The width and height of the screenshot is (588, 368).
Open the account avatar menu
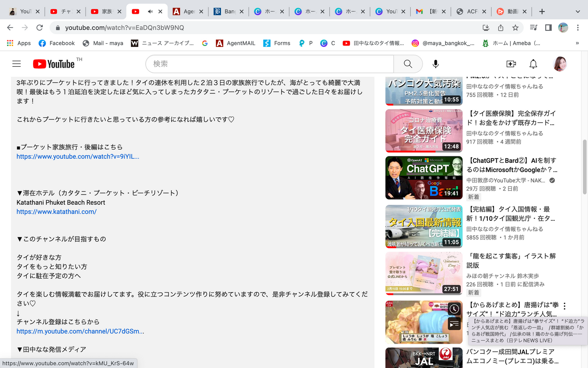click(560, 64)
